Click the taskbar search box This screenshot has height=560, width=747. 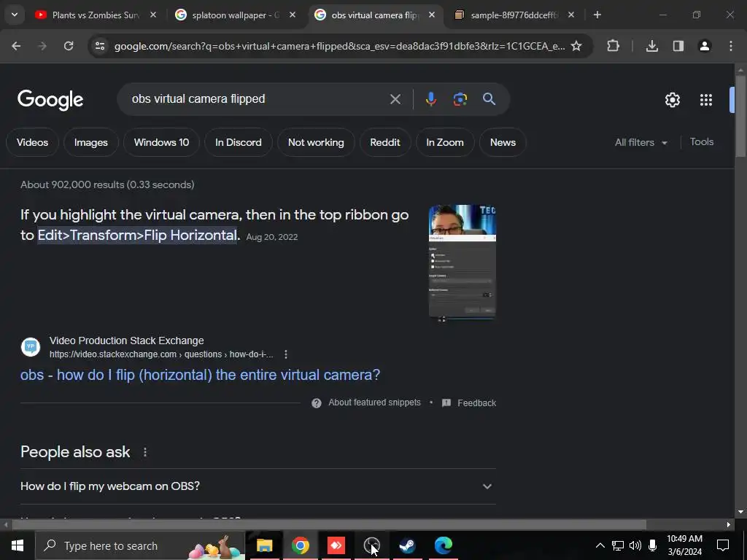coord(141,545)
